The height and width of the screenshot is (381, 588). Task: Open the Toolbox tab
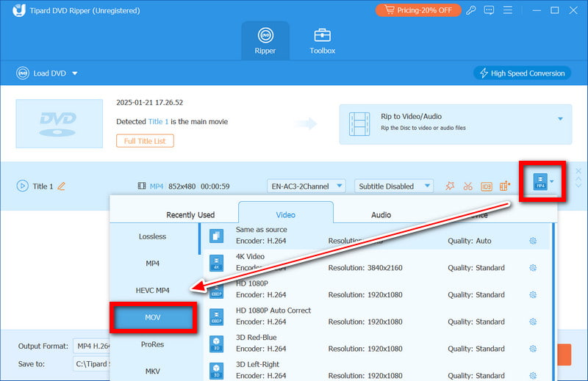point(322,41)
